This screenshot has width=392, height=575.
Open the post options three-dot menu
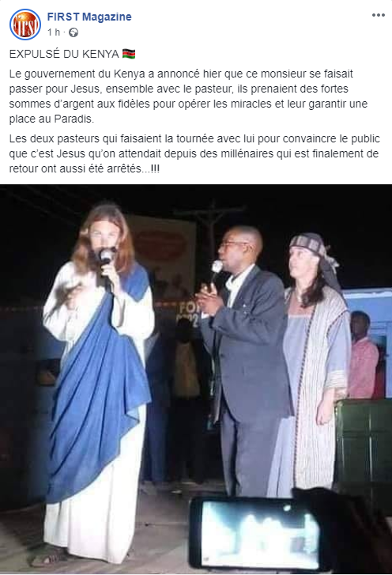coord(378,15)
